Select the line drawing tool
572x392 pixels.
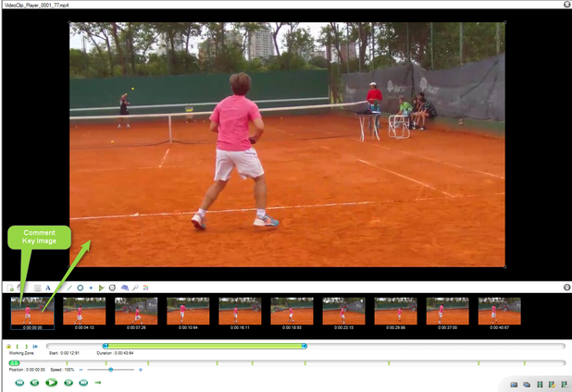[x=69, y=288]
